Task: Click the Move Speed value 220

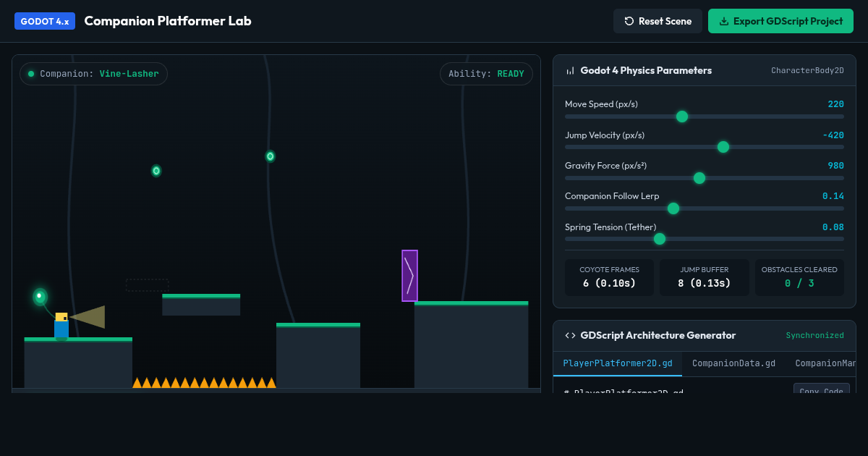Action: [x=835, y=104]
